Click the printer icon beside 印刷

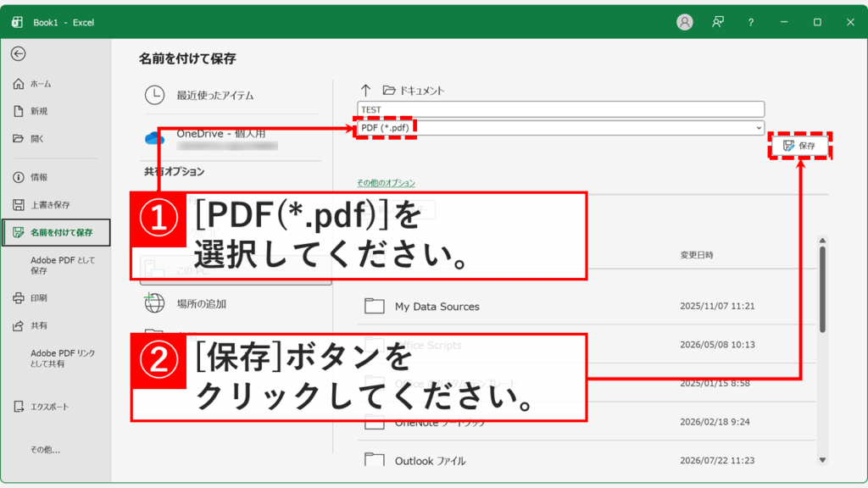point(19,297)
